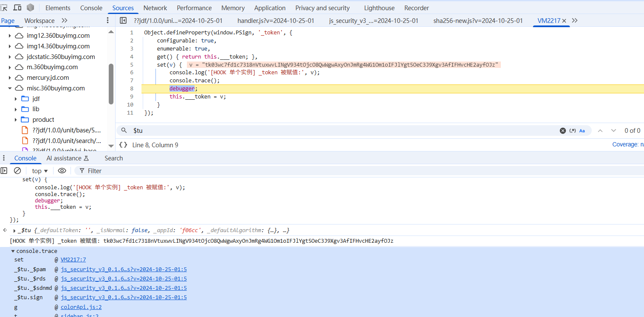Open the drawer three-dot menu
Screen dimensions: 644x317
point(4,158)
